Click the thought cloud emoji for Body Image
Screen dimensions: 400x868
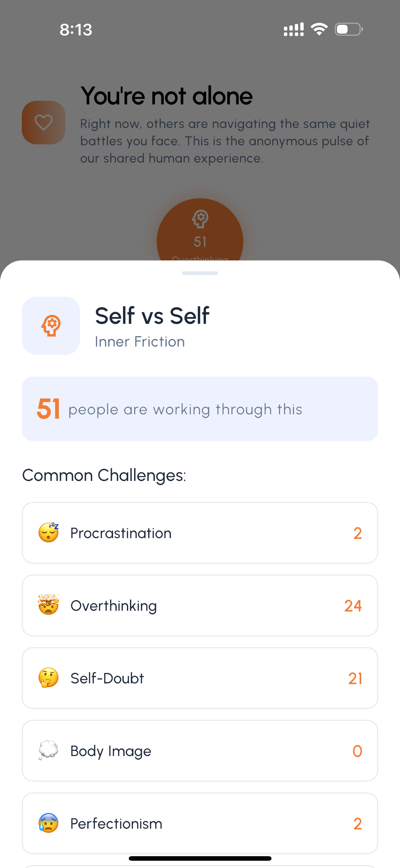tap(48, 750)
